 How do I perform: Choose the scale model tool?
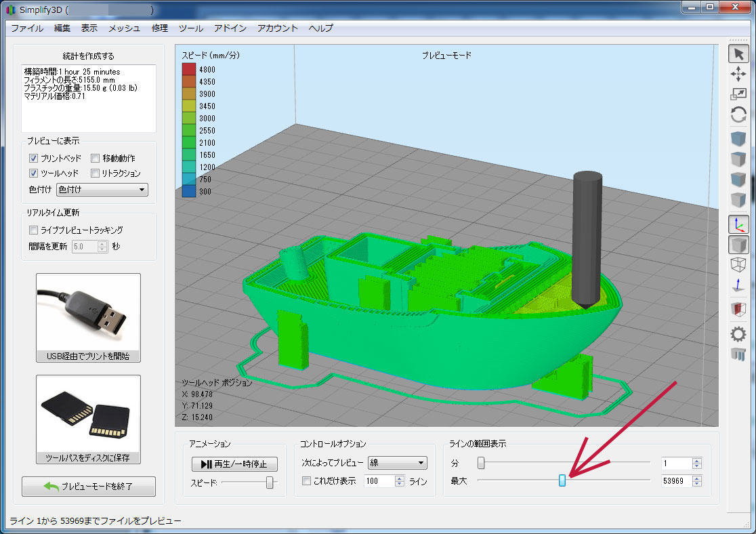[x=738, y=94]
